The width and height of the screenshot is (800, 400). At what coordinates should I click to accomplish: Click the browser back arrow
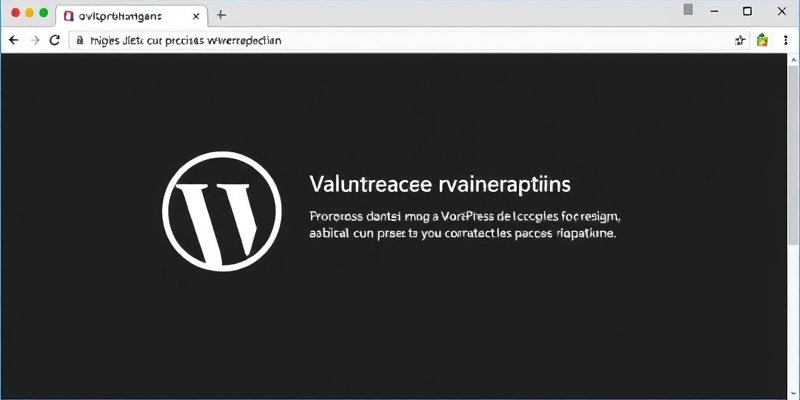[14, 40]
